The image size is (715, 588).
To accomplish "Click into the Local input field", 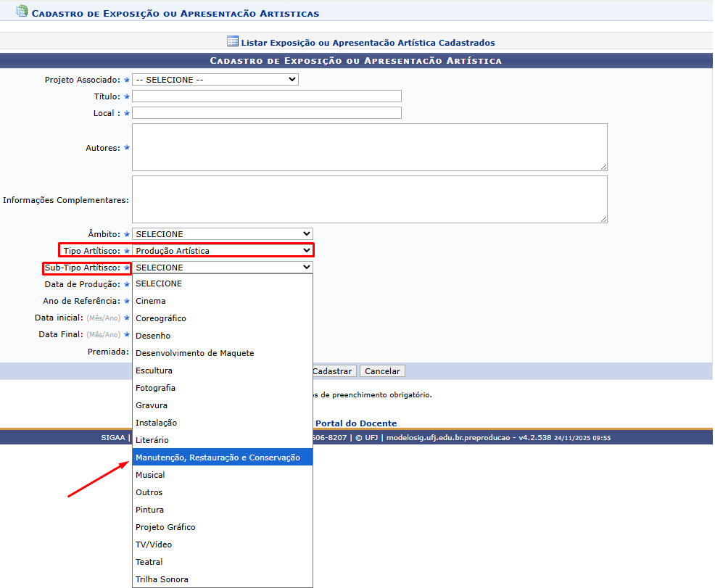I will (267, 113).
